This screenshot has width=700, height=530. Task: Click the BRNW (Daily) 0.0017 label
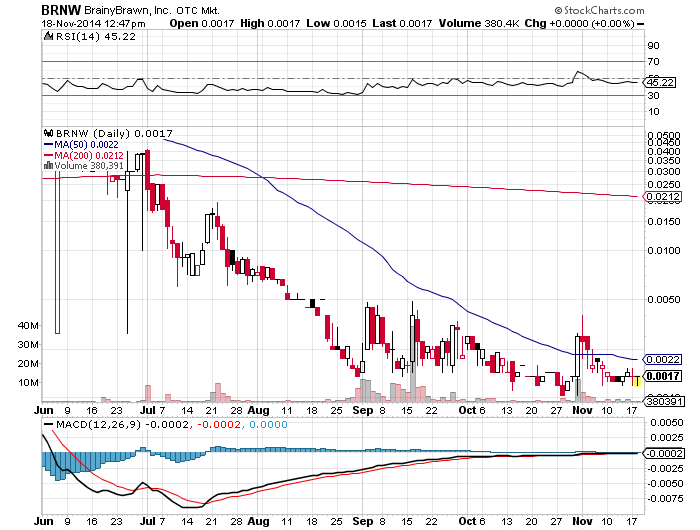pos(114,133)
